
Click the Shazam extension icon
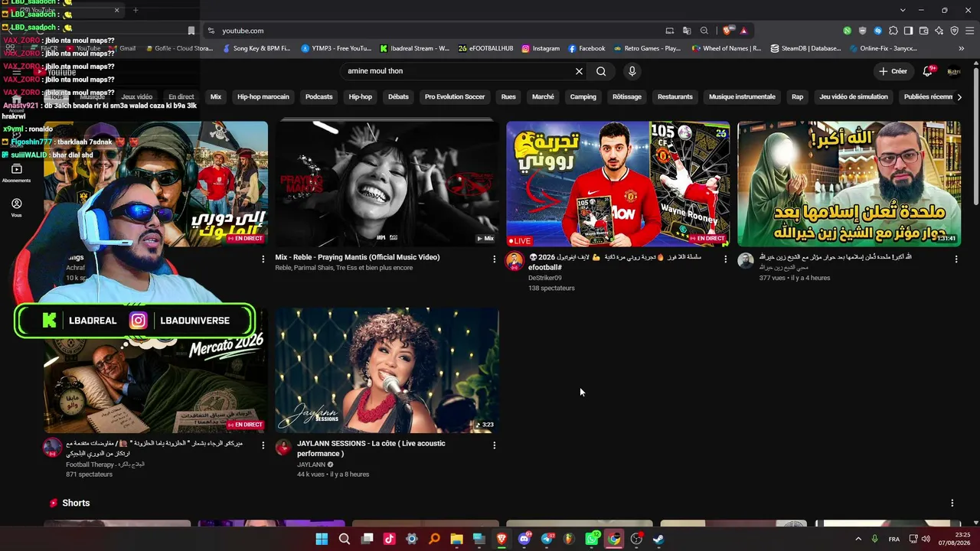[x=877, y=31]
